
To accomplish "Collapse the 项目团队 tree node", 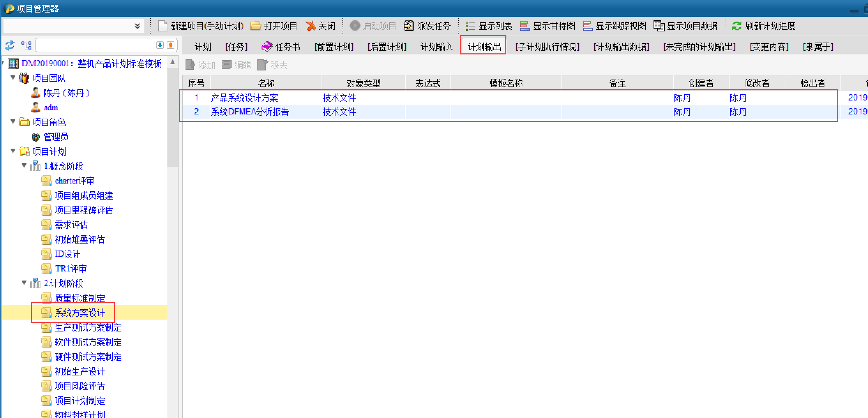I will click(x=13, y=78).
